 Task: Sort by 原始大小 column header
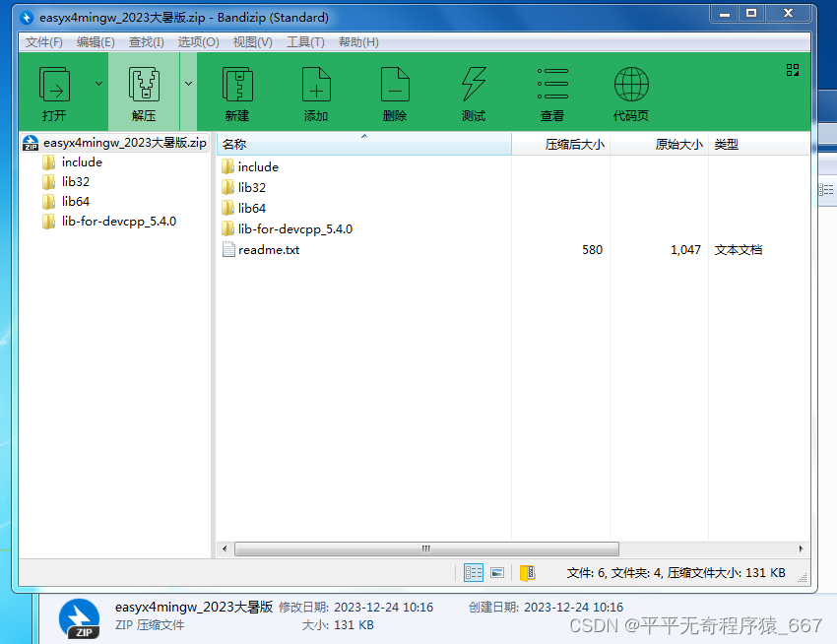(x=659, y=144)
